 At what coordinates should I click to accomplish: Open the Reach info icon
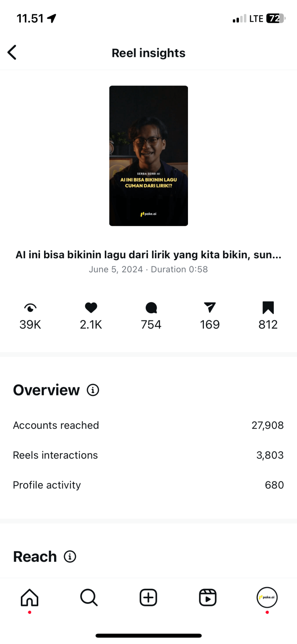point(70,556)
